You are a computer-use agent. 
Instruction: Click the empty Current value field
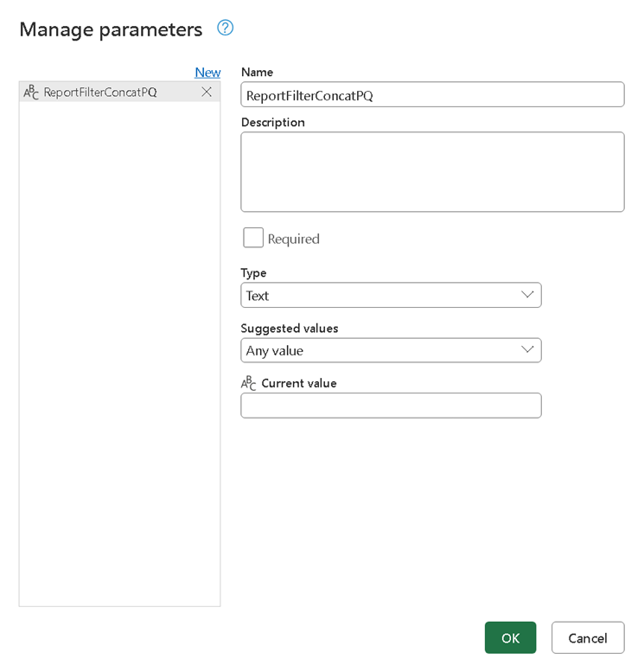(391, 406)
